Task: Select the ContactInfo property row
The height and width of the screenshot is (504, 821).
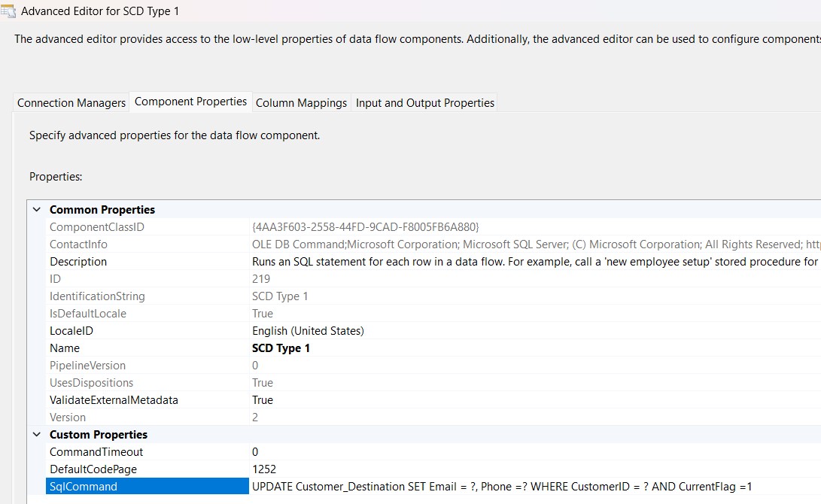Action: tap(78, 244)
